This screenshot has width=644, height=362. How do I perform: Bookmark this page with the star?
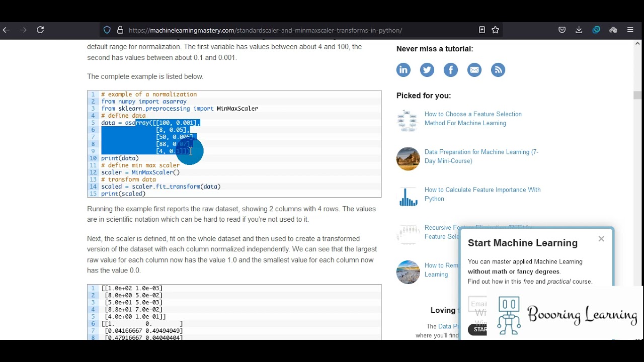click(x=496, y=30)
